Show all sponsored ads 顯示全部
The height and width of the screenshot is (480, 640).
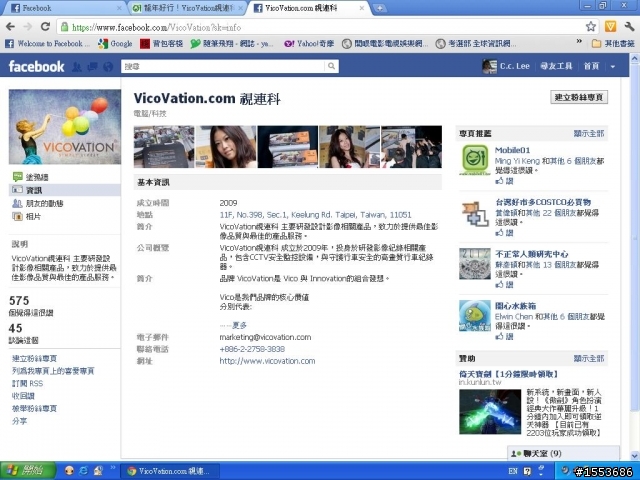(589, 358)
